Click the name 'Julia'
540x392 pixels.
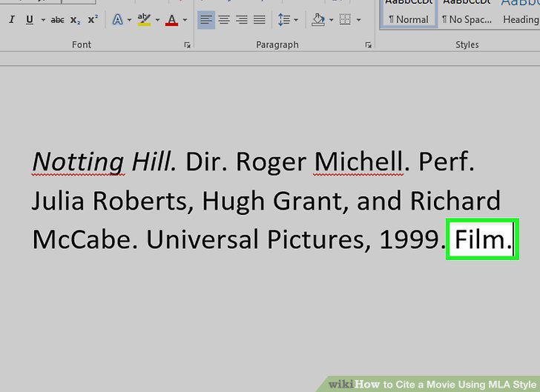click(58, 200)
